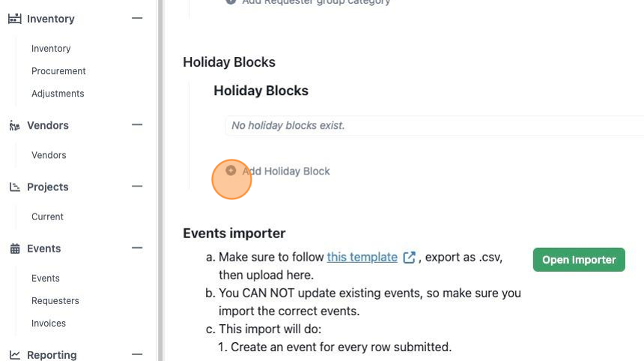
Task: Click the Events calendar icon
Action: [x=15, y=249]
